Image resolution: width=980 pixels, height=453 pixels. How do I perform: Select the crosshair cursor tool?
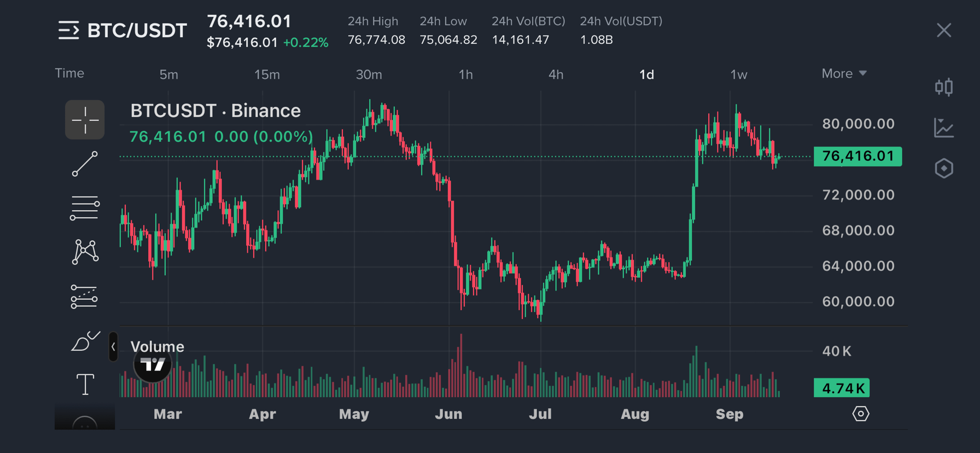click(85, 120)
